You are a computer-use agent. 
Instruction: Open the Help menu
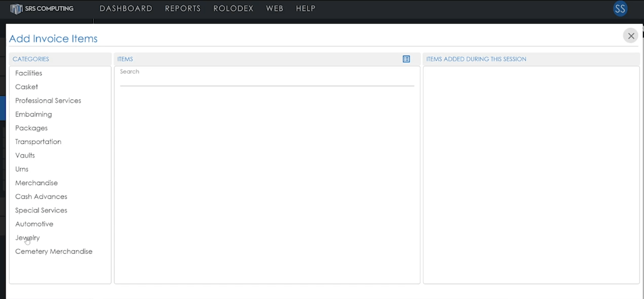[306, 9]
